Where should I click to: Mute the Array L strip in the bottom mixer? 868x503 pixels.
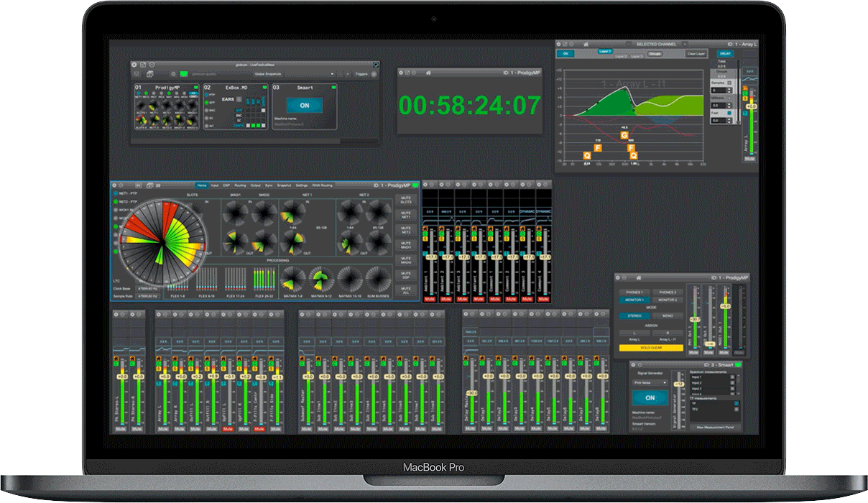[164, 428]
